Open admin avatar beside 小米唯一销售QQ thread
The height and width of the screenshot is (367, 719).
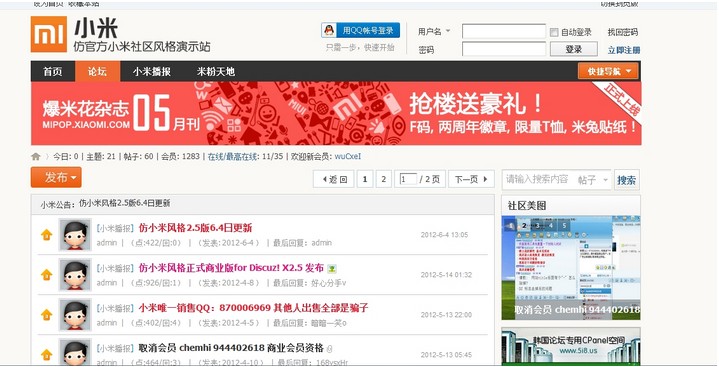75,314
